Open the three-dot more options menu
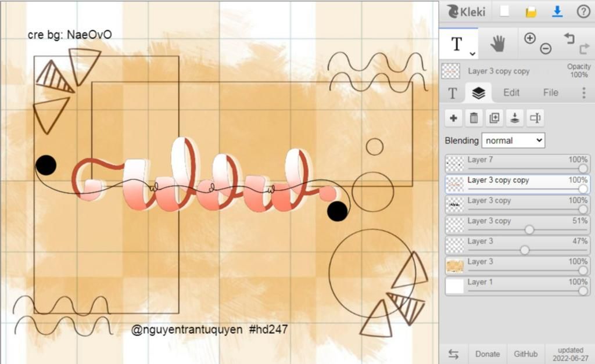Viewport: 595px width, 364px height. click(x=584, y=93)
